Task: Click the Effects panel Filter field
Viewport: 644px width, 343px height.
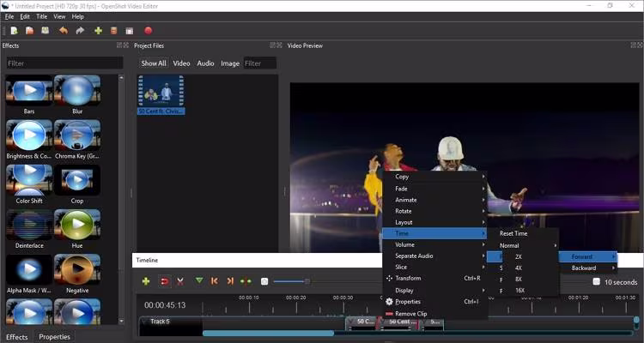Action: coord(64,63)
